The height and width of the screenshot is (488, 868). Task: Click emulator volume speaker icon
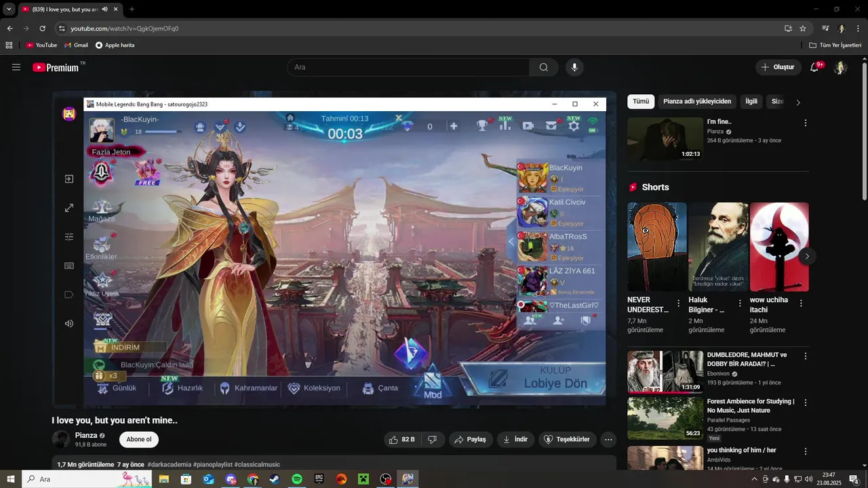click(68, 323)
